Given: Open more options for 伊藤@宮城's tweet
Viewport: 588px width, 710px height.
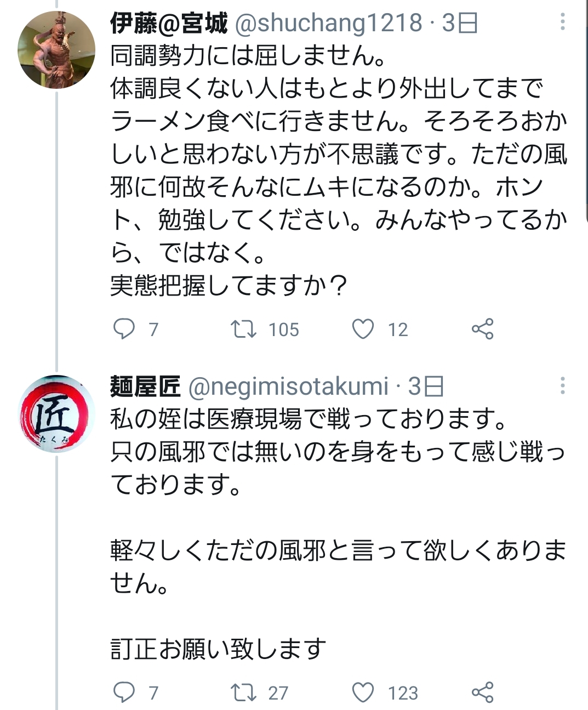Looking at the screenshot, I should point(562,22).
